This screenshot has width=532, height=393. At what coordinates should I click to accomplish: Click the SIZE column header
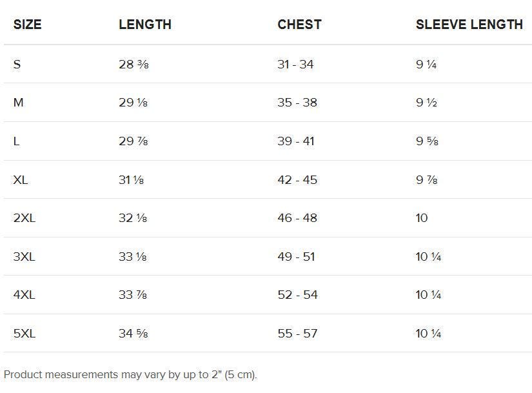pos(27,25)
